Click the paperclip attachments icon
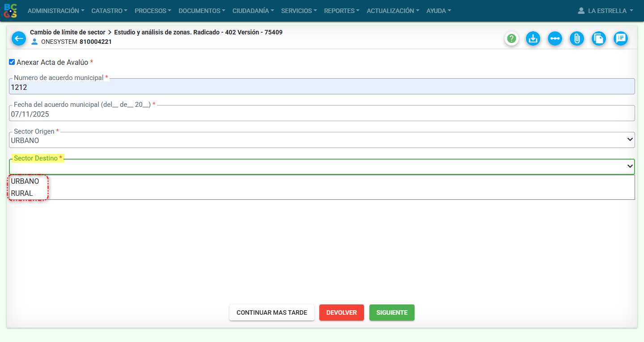This screenshot has width=644, height=342. pos(577,39)
